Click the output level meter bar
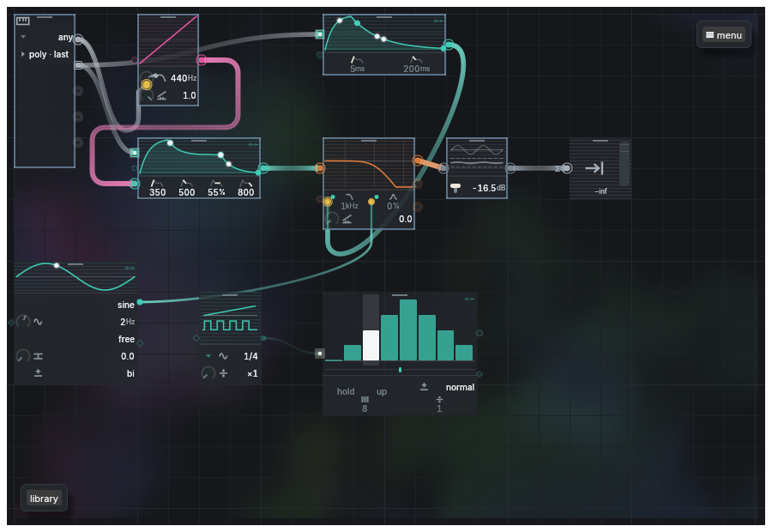The width and height of the screenshot is (772, 532). (624, 164)
